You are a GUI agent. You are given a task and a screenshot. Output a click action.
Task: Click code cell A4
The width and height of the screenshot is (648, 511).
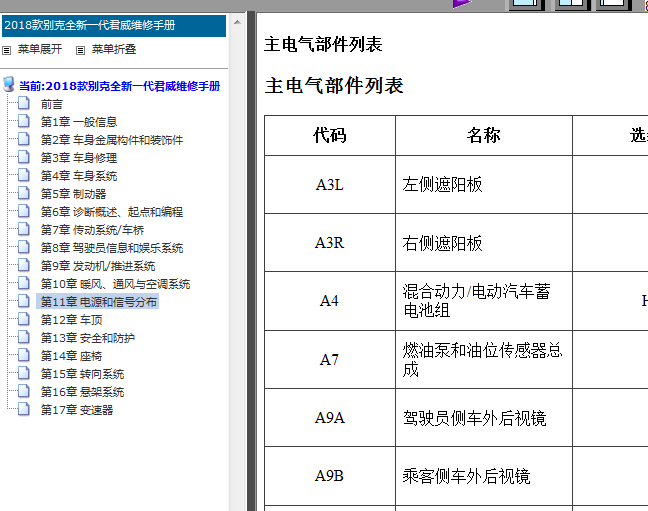click(330, 301)
